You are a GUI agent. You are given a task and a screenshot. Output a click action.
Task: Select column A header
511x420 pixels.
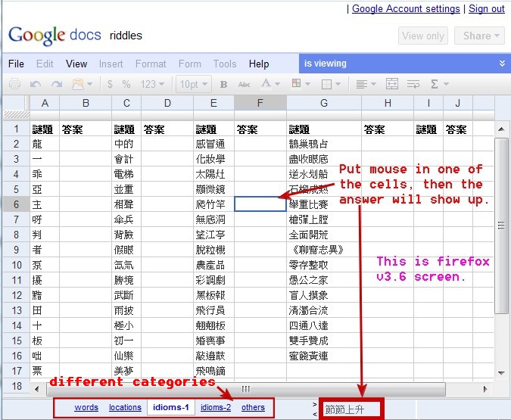(x=45, y=103)
